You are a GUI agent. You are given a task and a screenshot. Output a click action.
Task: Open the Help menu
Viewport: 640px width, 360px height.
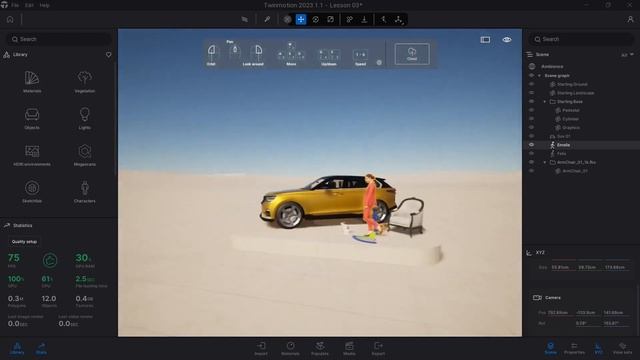[44, 5]
